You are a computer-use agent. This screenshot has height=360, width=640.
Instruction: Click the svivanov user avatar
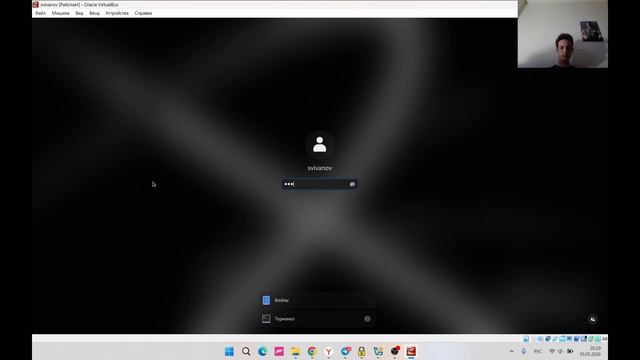pyautogui.click(x=320, y=144)
